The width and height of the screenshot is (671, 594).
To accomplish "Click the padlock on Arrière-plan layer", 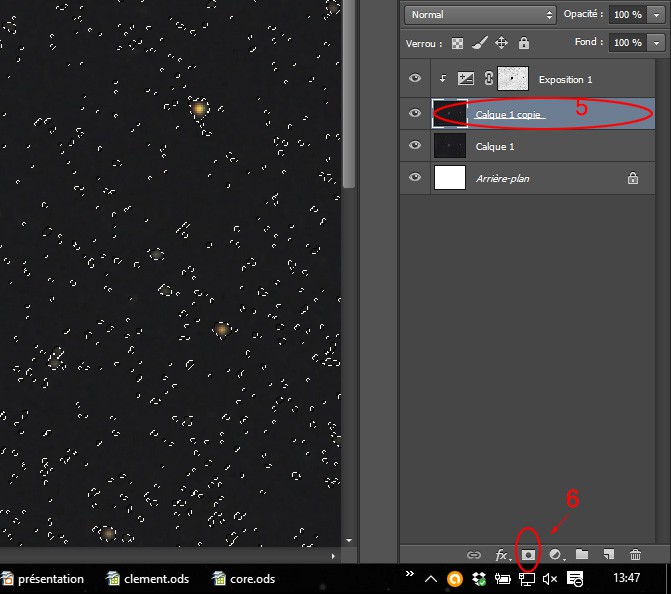I will pos(633,178).
